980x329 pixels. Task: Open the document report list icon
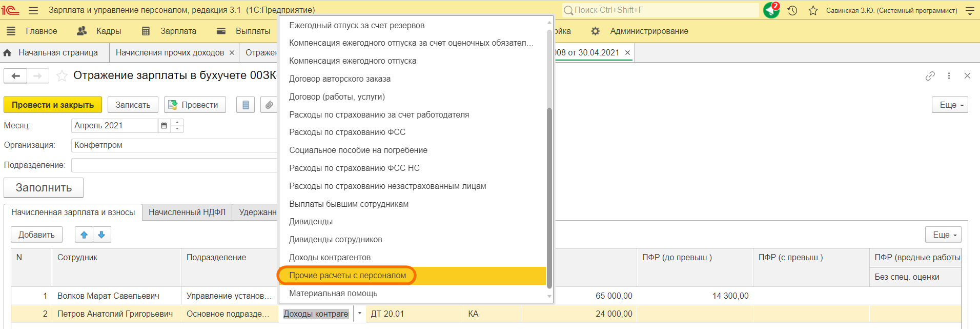click(246, 105)
